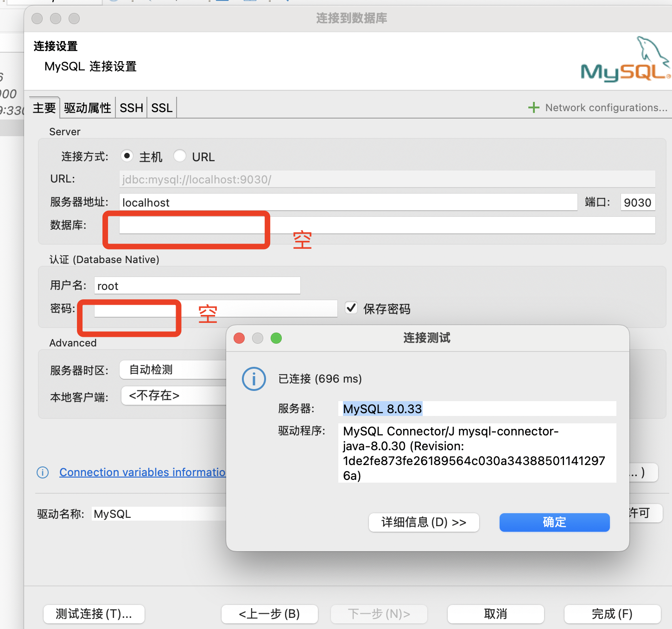Click the 测试连接 (T)... button
Image resolution: width=672 pixels, height=629 pixels.
pos(94,614)
